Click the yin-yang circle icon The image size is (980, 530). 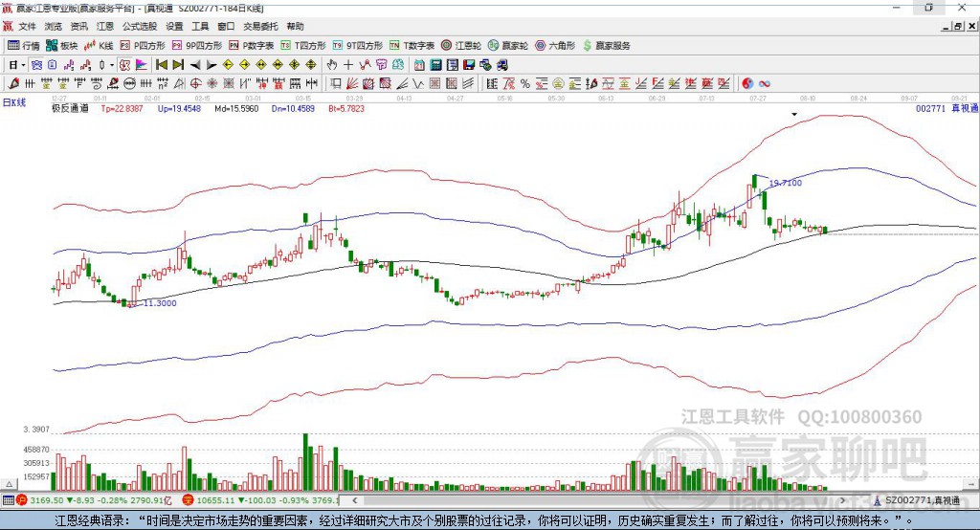[x=747, y=84]
